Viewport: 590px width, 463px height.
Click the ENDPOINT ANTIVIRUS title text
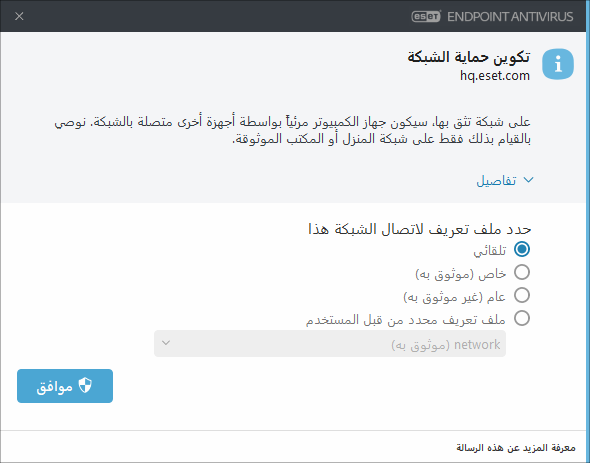click(510, 17)
